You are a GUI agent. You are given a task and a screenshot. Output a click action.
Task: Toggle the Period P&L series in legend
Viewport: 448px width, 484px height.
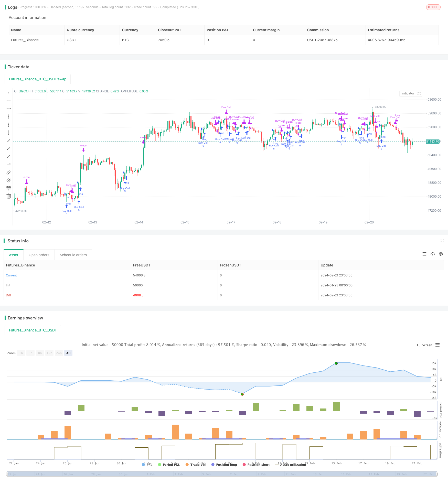coord(169,465)
